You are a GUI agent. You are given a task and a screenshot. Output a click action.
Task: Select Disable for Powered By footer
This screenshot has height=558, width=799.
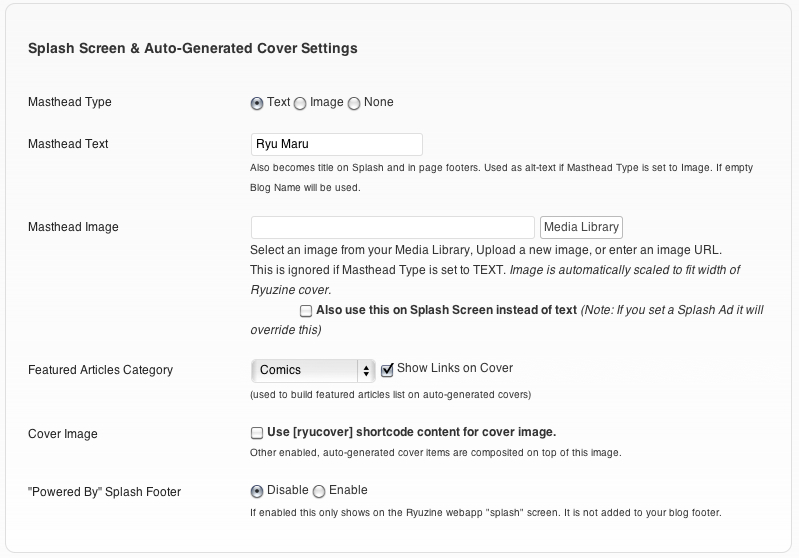coord(257,491)
